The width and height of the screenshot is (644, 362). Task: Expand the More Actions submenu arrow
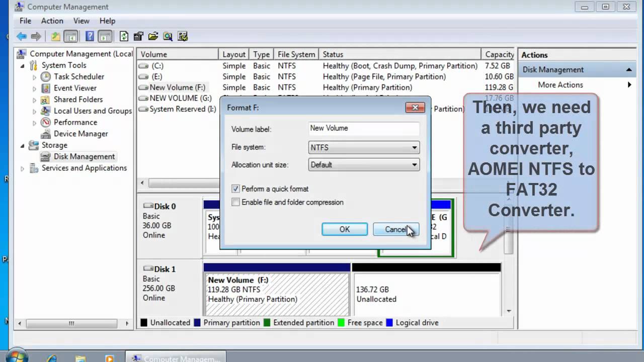click(x=629, y=85)
